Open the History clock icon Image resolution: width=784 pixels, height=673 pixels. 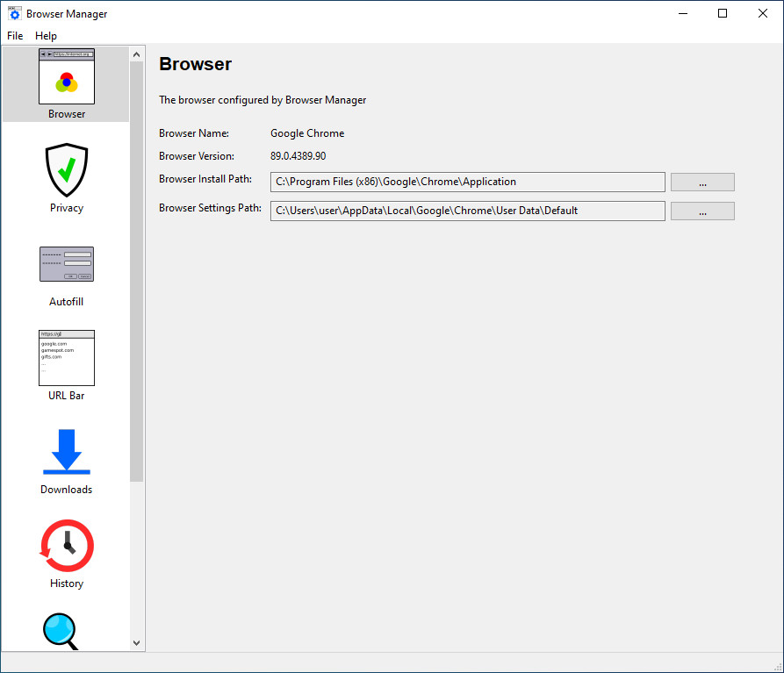click(67, 546)
